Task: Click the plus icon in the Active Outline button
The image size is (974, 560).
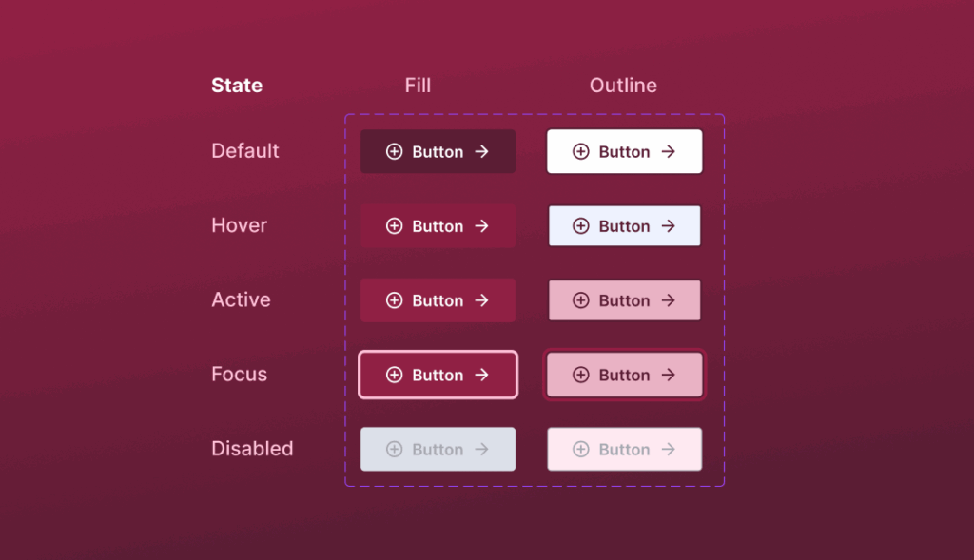Action: click(581, 299)
